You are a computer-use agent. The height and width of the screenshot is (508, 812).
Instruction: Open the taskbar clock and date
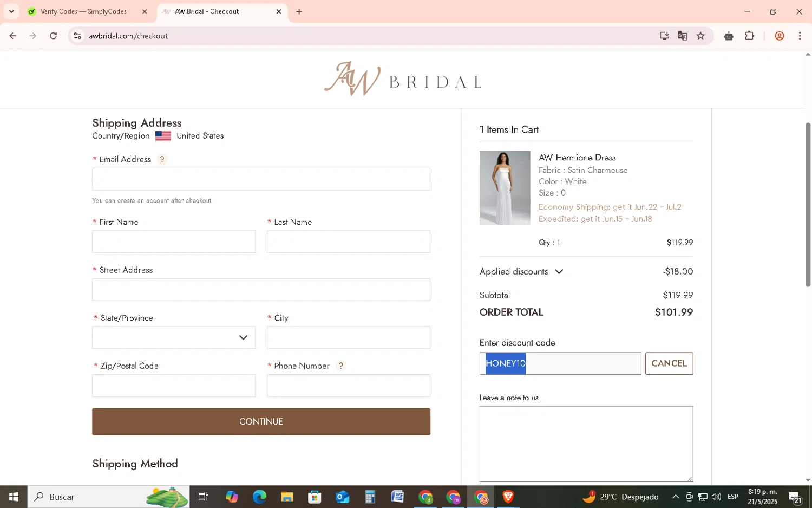coord(763,497)
